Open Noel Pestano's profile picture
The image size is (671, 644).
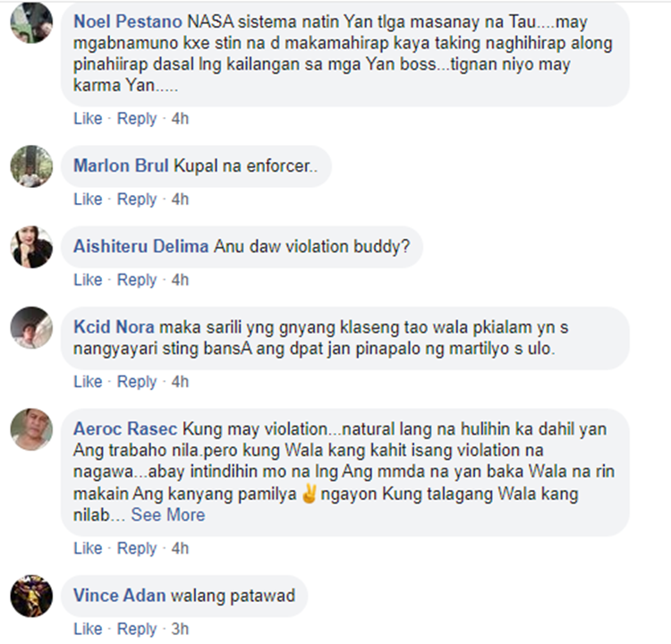[x=31, y=22]
